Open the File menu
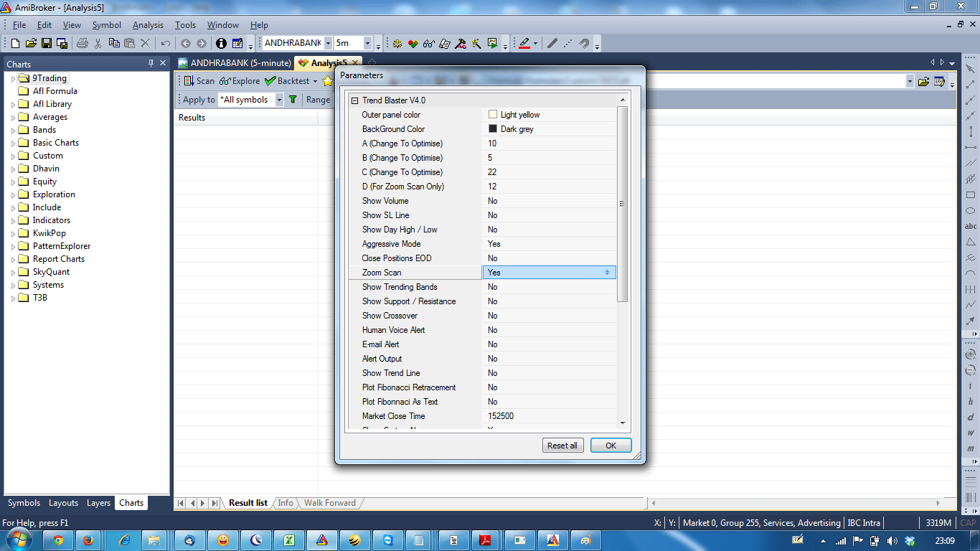This screenshot has width=980, height=551. click(x=19, y=25)
